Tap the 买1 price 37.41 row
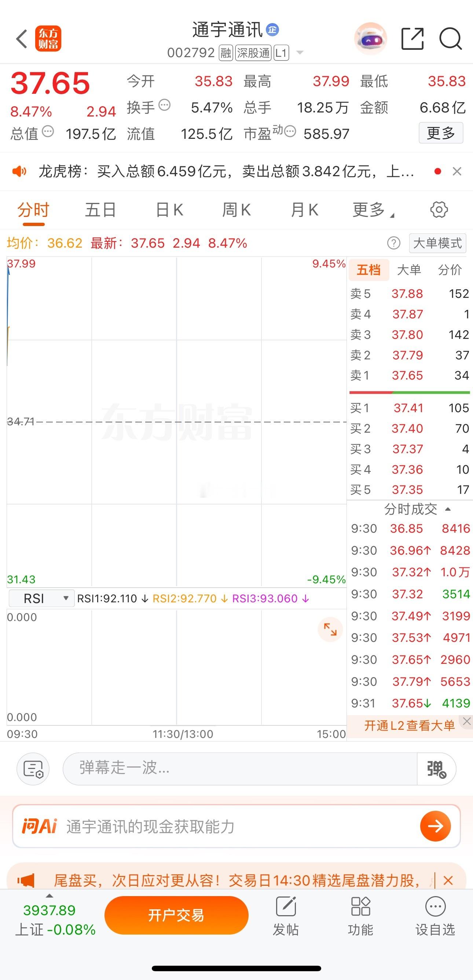Image resolution: width=473 pixels, height=980 pixels. 410,408
